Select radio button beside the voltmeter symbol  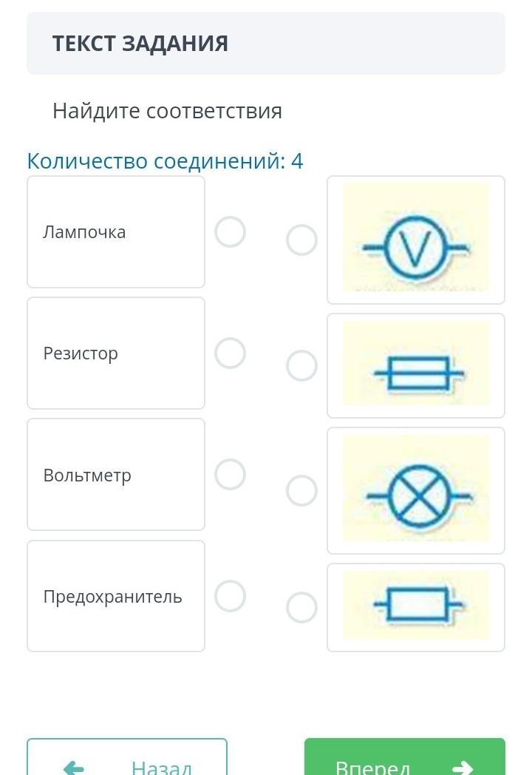pos(301,240)
